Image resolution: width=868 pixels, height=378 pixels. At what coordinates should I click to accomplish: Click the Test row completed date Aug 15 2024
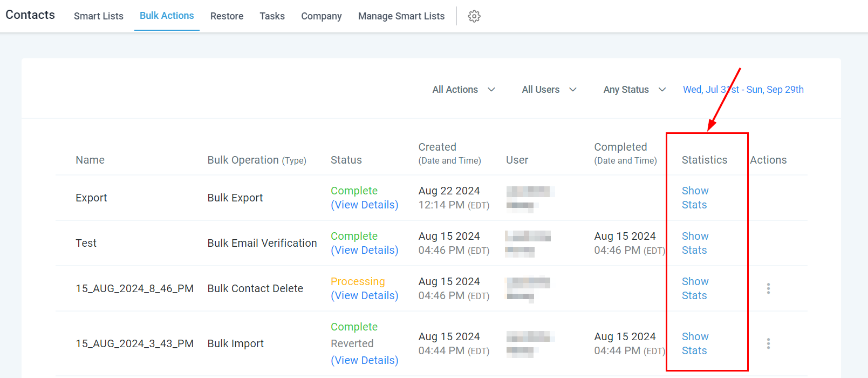pos(625,236)
